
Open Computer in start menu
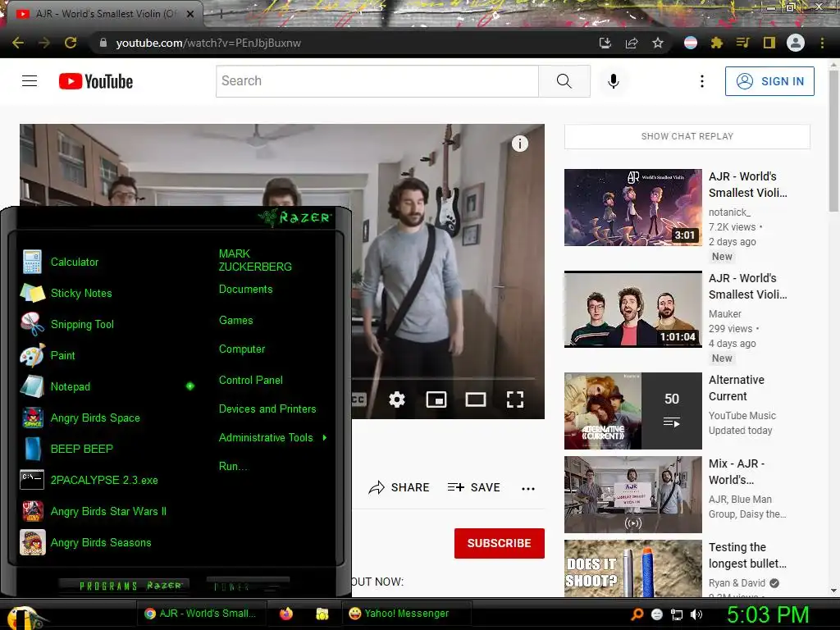pos(242,349)
